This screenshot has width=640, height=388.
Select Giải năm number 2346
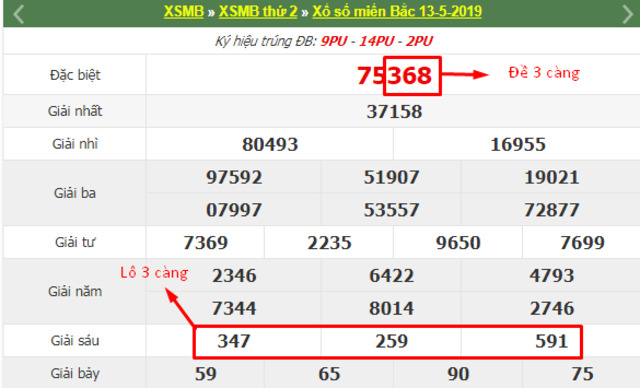coord(234,276)
